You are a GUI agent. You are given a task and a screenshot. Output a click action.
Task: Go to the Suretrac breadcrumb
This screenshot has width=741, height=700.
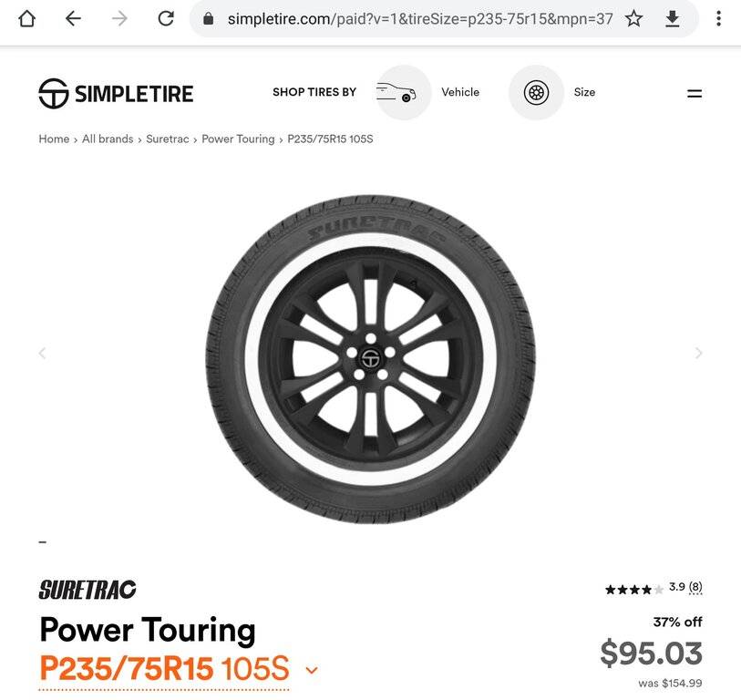click(x=168, y=139)
